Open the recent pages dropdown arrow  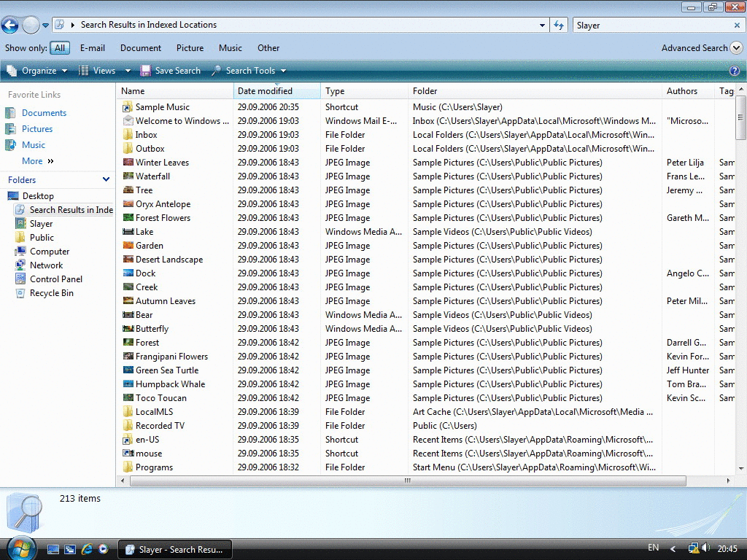45,26
